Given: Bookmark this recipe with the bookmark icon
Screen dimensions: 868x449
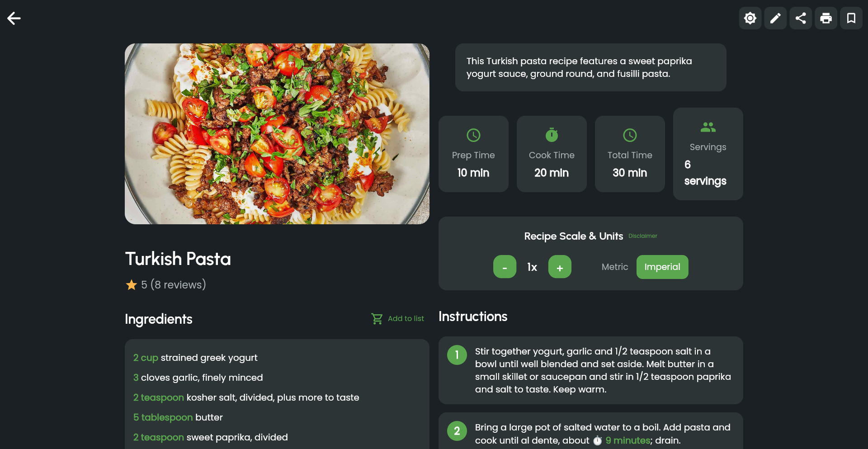Looking at the screenshot, I should pos(851,19).
